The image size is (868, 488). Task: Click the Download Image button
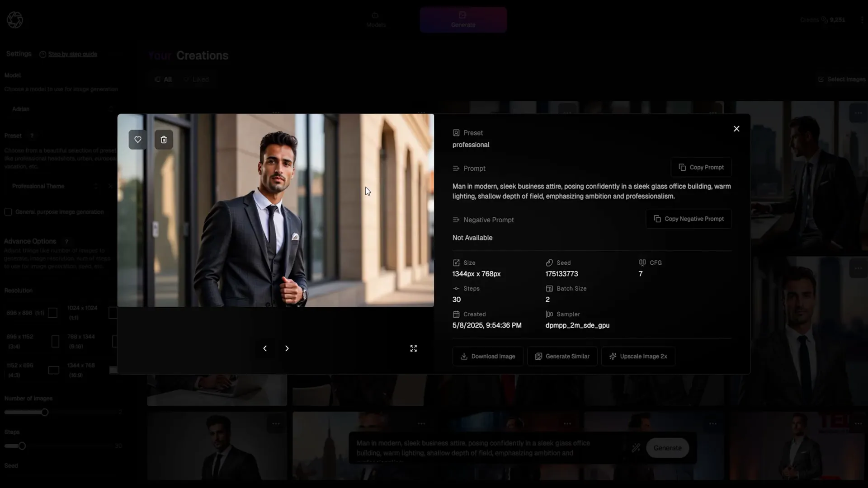[488, 357]
